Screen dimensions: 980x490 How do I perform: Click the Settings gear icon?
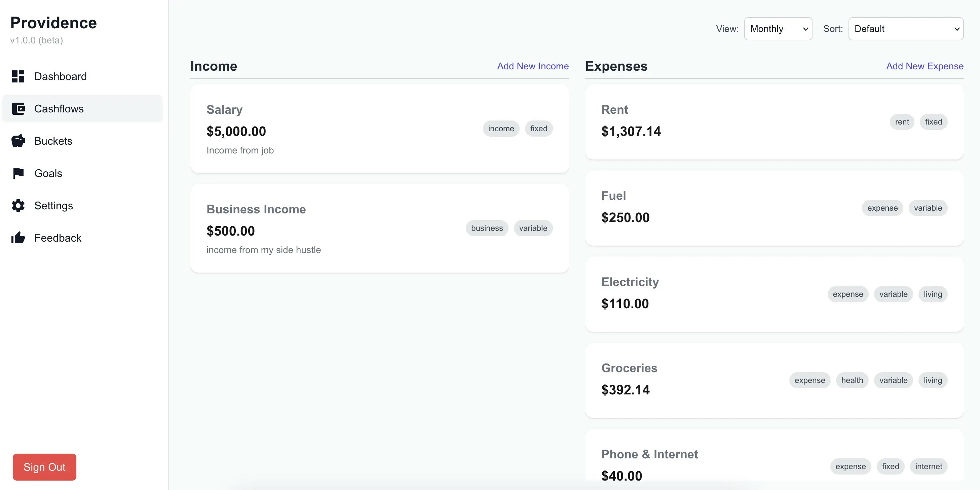[x=18, y=206]
